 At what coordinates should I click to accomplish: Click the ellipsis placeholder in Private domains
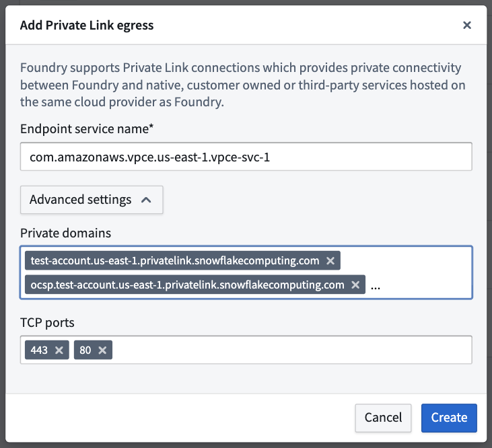click(x=376, y=285)
